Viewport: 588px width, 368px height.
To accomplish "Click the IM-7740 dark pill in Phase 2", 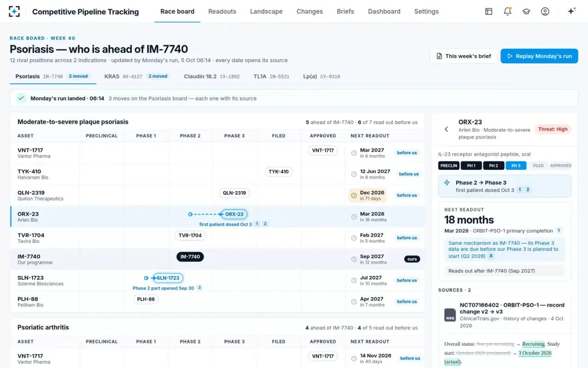I will pyautogui.click(x=190, y=257).
